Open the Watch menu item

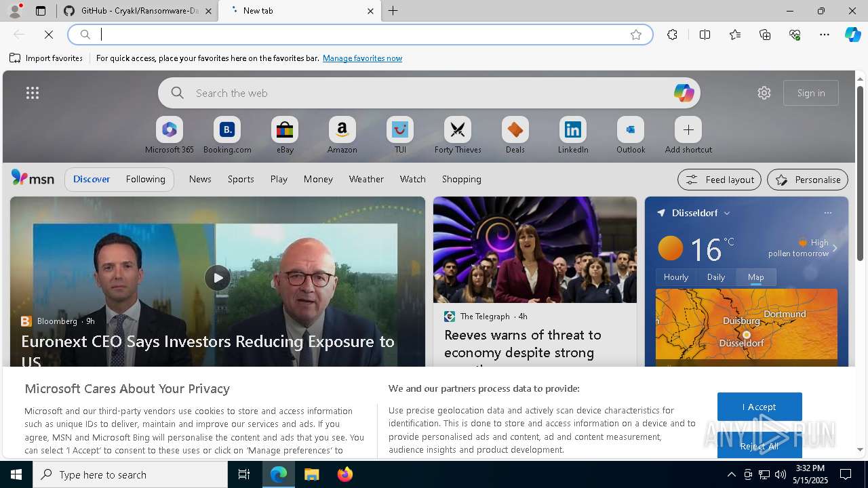[x=412, y=179]
